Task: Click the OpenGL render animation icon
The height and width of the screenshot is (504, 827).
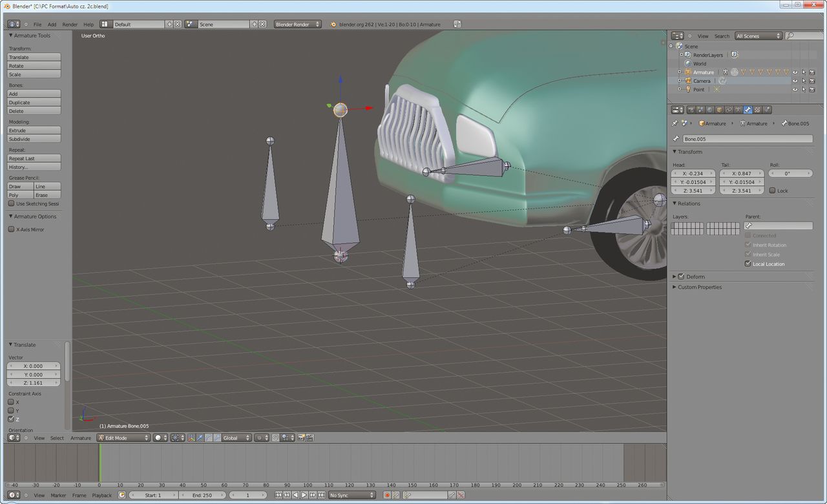Action: [x=310, y=437]
